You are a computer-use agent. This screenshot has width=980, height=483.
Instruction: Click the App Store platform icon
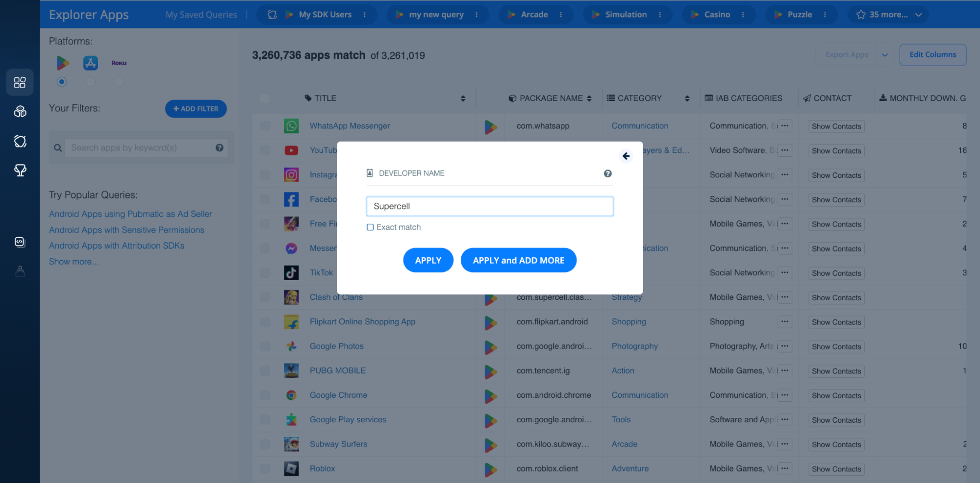tap(91, 63)
